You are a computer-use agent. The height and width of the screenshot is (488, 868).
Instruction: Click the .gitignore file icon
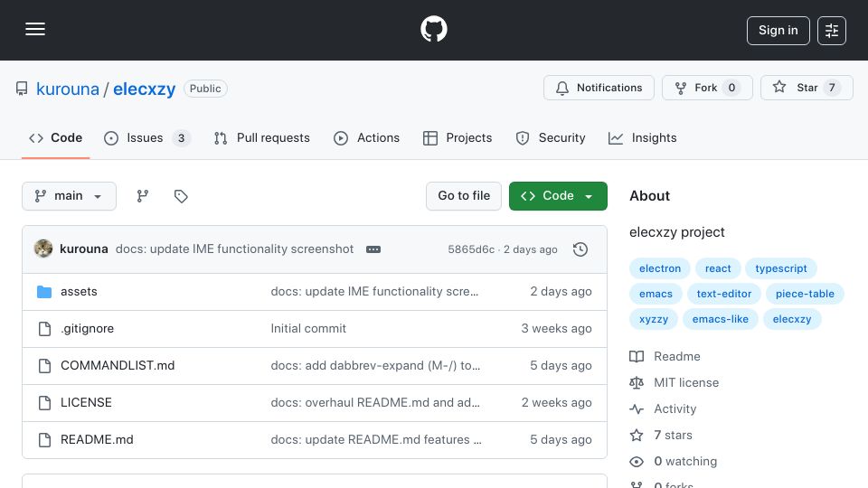pos(44,329)
